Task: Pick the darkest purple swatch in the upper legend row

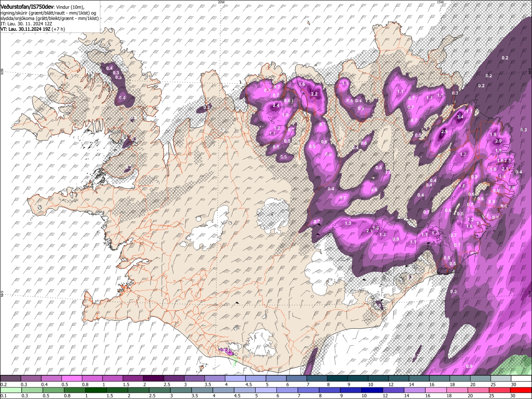Action: 153,378
